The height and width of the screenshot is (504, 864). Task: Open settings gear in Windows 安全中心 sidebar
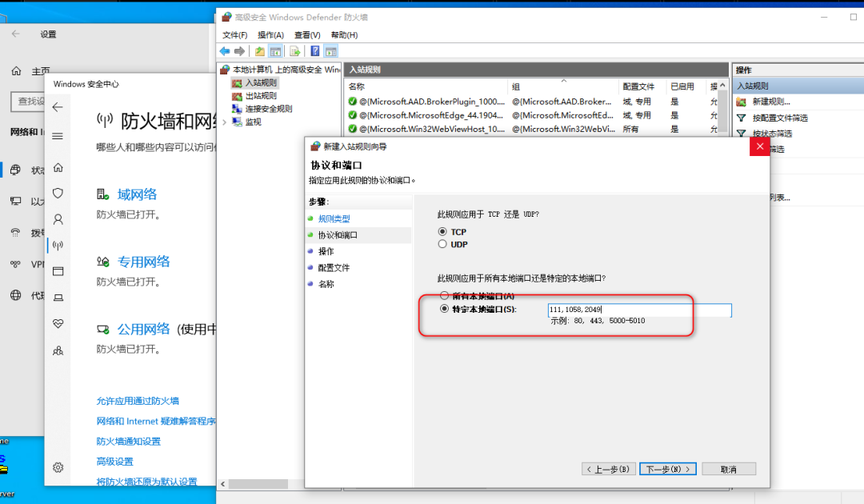click(58, 468)
